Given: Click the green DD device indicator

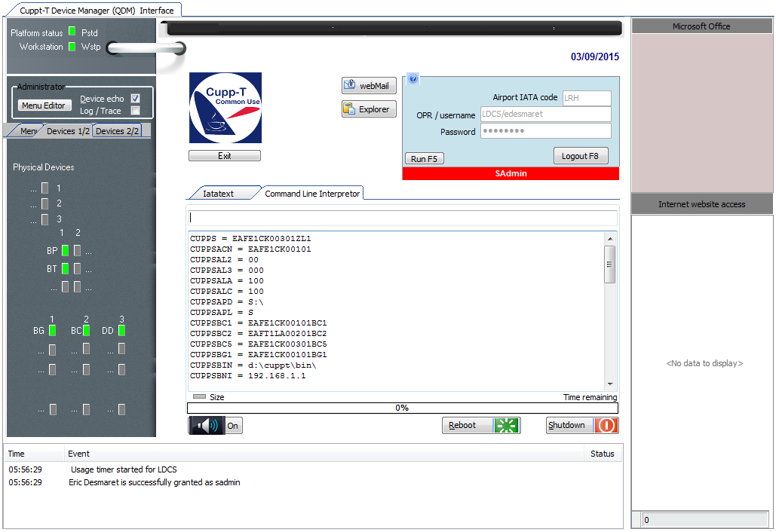Looking at the screenshot, I should click(x=121, y=330).
